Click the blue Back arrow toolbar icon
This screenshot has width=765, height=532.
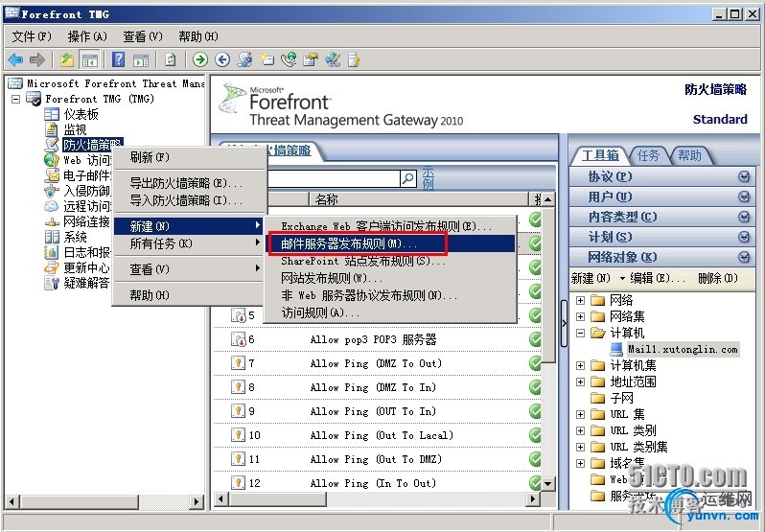coord(15,60)
